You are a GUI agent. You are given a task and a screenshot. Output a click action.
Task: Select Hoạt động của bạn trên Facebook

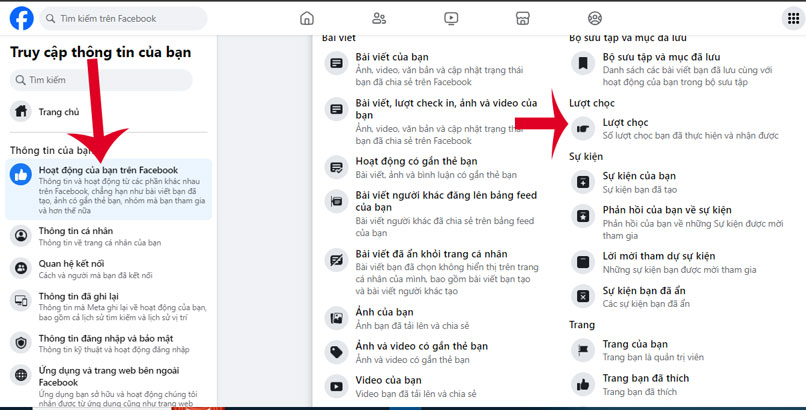[x=108, y=189]
